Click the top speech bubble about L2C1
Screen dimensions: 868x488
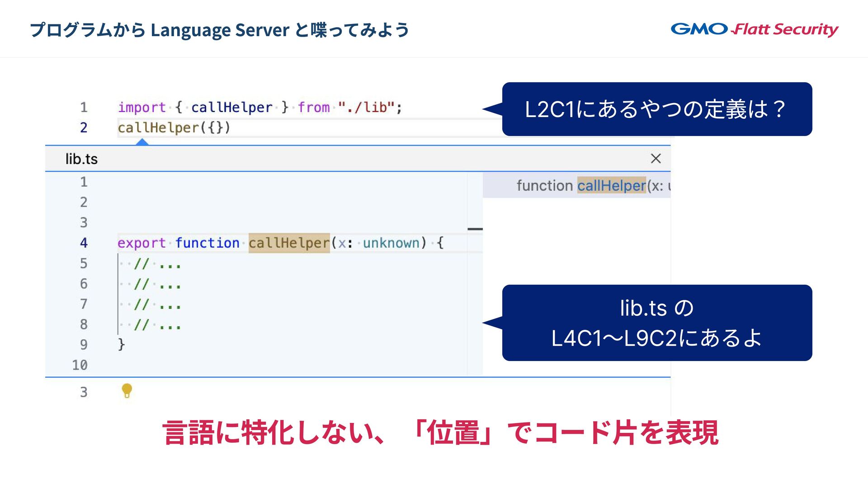pyautogui.click(x=656, y=109)
